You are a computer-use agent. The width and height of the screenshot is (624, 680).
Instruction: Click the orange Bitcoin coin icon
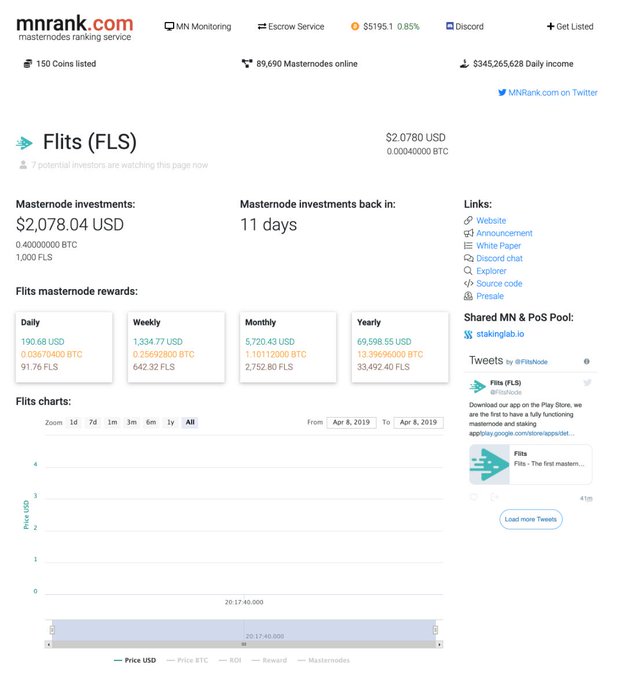pyautogui.click(x=355, y=26)
